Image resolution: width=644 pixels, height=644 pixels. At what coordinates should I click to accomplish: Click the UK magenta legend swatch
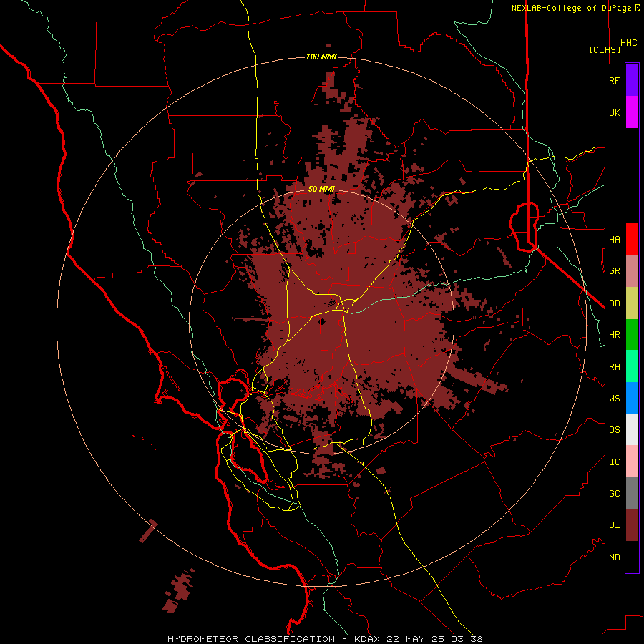(x=632, y=112)
